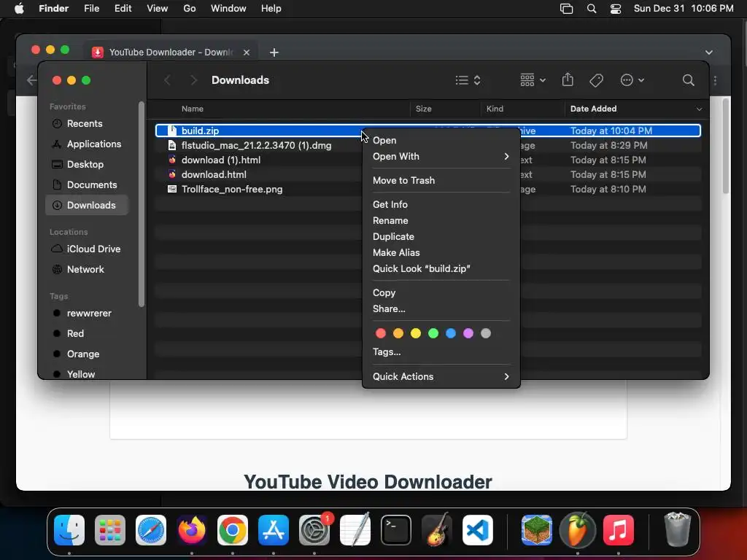This screenshot has width=747, height=560.
Task: Sort by the Name column header
Action: point(193,109)
